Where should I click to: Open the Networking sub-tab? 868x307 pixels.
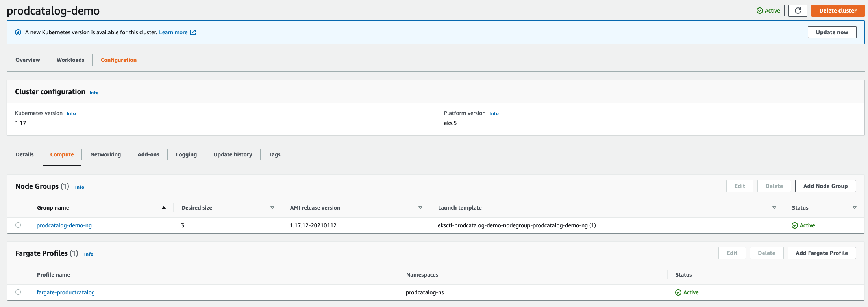(x=105, y=154)
